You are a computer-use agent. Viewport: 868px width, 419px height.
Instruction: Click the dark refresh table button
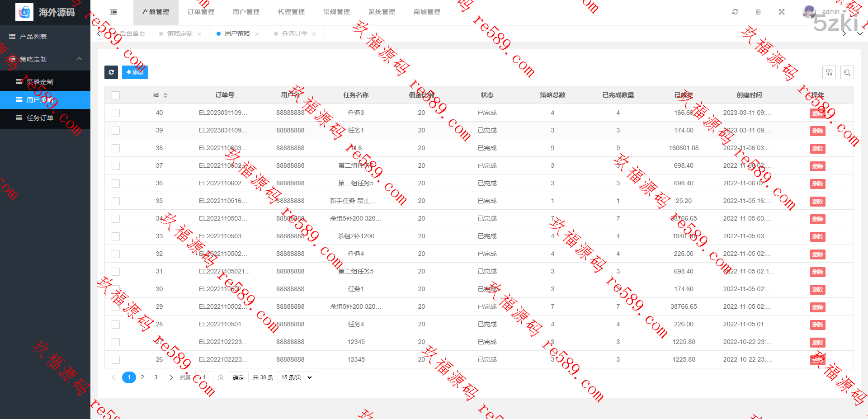pos(111,72)
